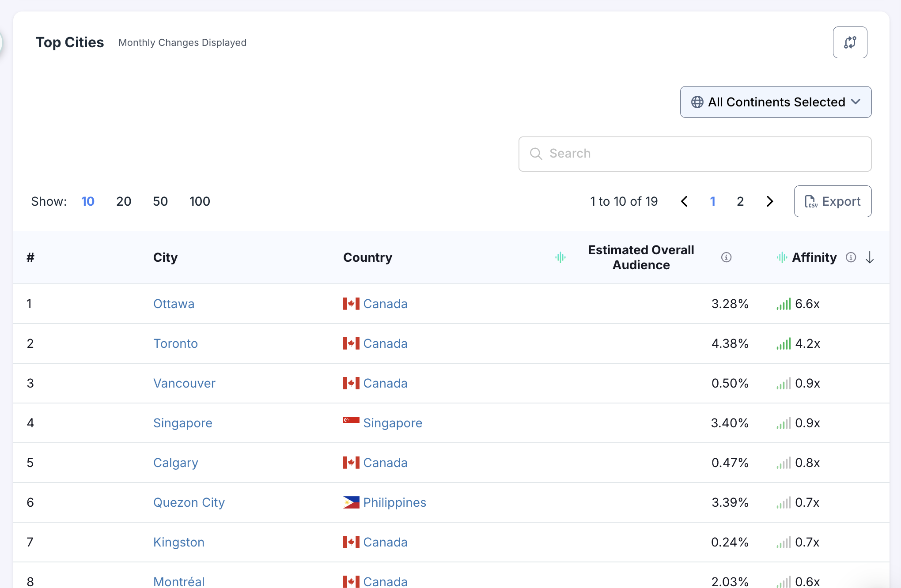The height and width of the screenshot is (588, 901).
Task: Click the globe icon in continents dropdown
Action: tap(697, 102)
